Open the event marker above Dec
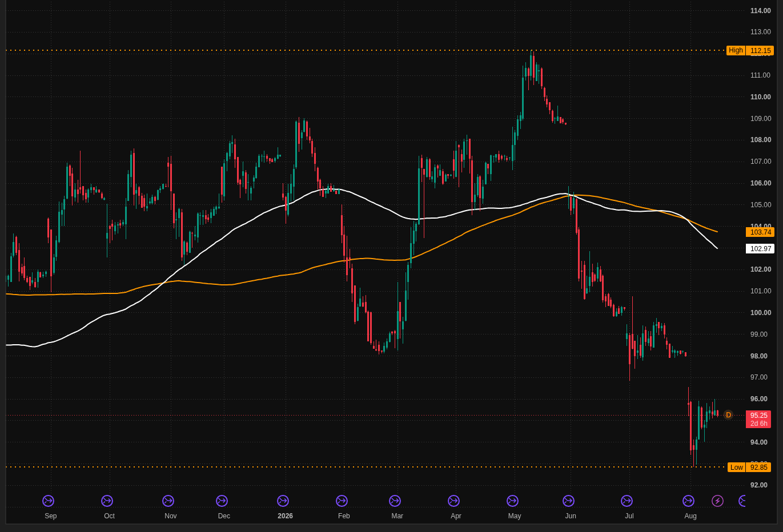Image resolution: width=783 pixels, height=532 pixels. (x=222, y=501)
